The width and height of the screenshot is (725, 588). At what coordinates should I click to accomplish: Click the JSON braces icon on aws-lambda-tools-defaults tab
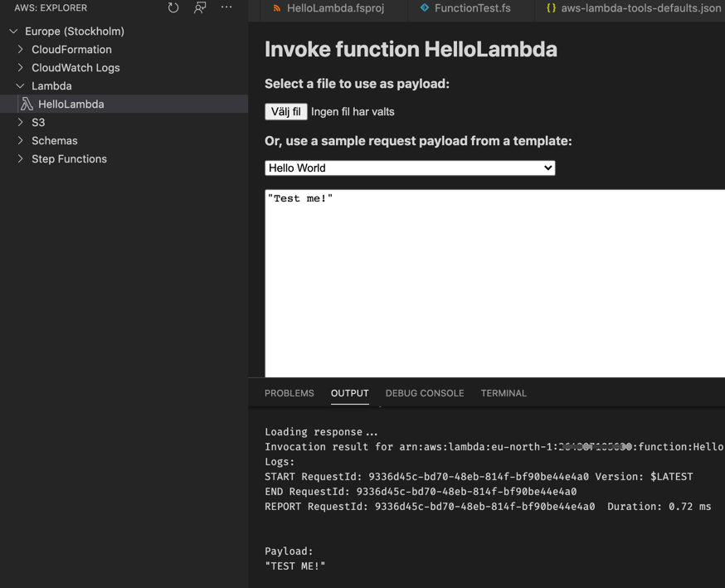click(x=551, y=7)
